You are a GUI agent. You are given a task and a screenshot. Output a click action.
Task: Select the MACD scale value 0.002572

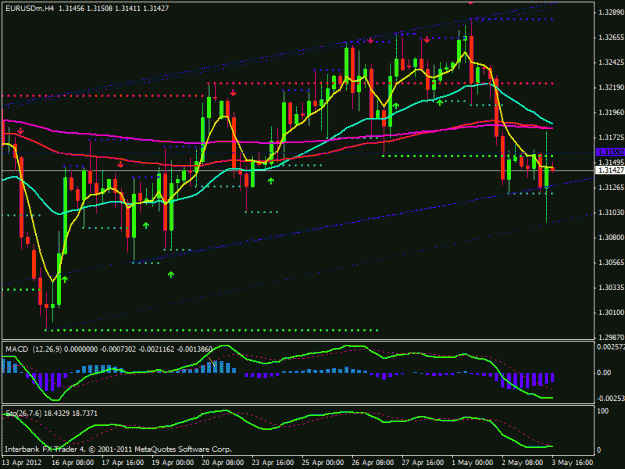(611, 347)
